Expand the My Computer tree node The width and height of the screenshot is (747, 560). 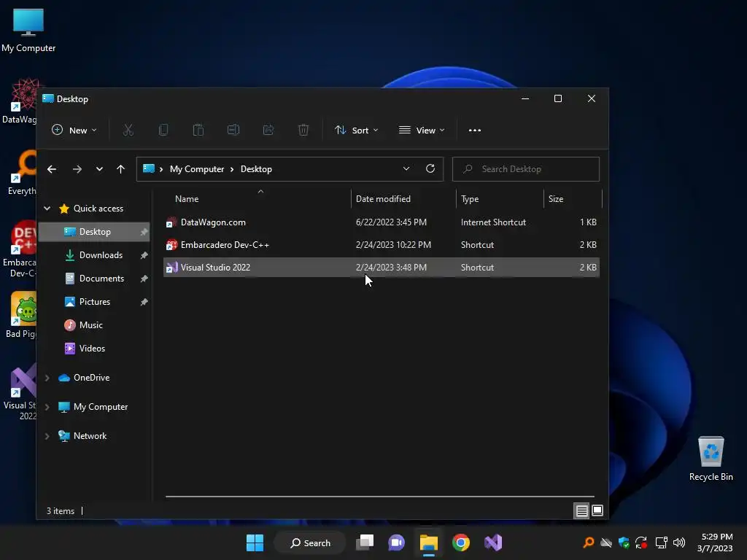coord(47,407)
